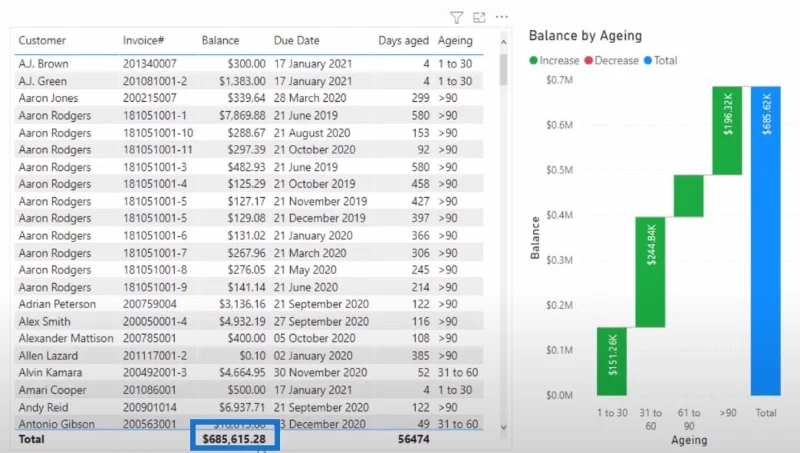Click the 56474 total days aged

[413, 439]
